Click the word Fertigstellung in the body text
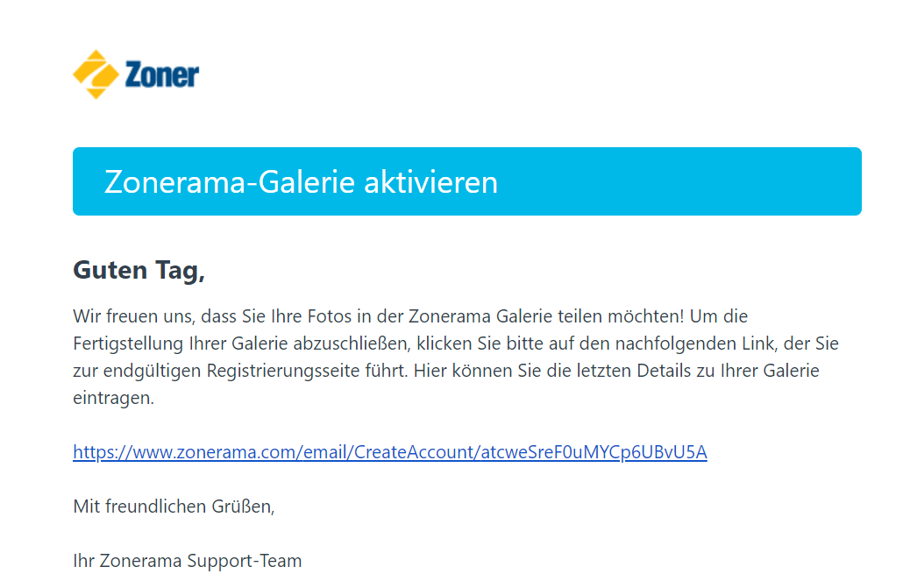This screenshot has height=588, width=903. click(x=128, y=344)
